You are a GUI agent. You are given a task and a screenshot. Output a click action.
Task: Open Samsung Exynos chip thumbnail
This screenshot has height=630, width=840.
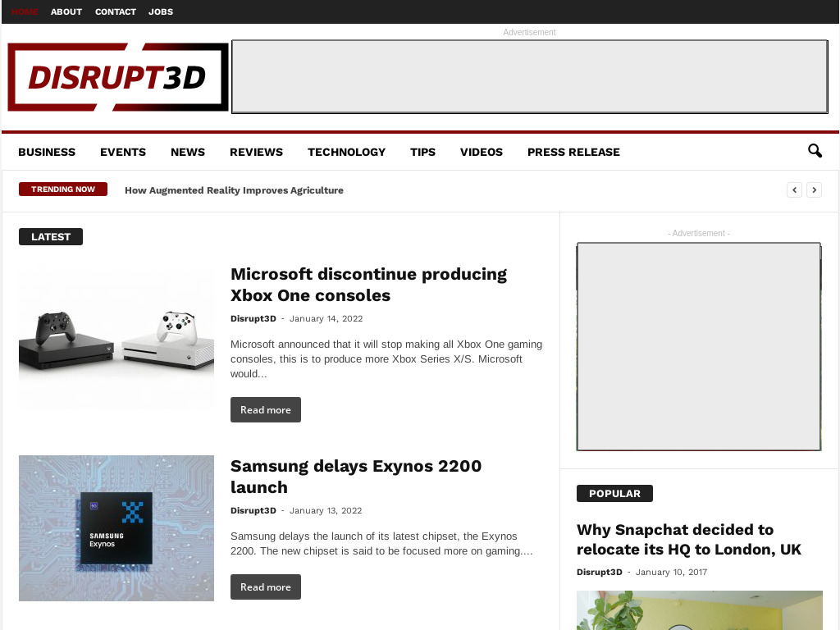pyautogui.click(x=116, y=528)
